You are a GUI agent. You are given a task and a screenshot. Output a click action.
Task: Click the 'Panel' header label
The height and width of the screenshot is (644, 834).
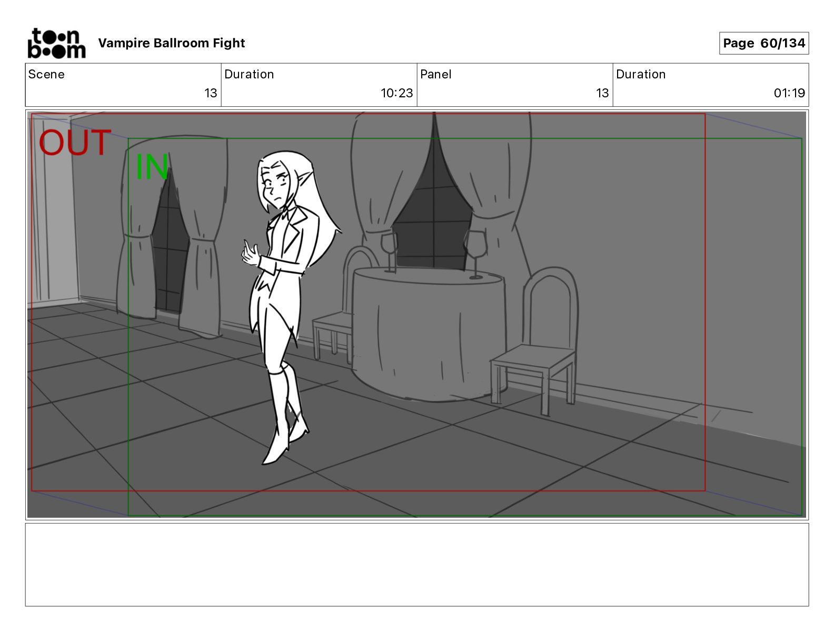pyautogui.click(x=436, y=74)
